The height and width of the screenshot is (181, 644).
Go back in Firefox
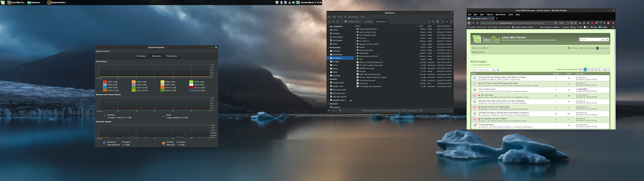(469, 23)
